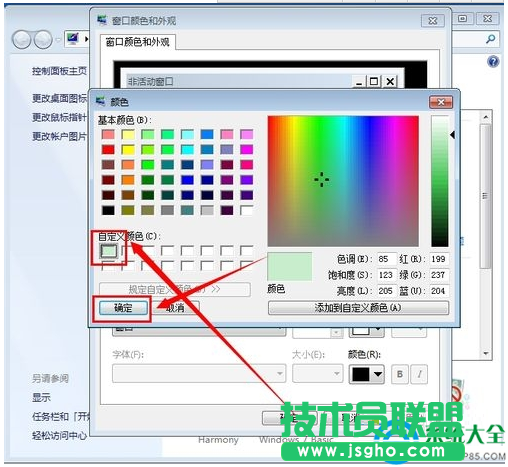Click the OK (确定) button in color dialog
Screen dimensions: 508x467
(123, 308)
